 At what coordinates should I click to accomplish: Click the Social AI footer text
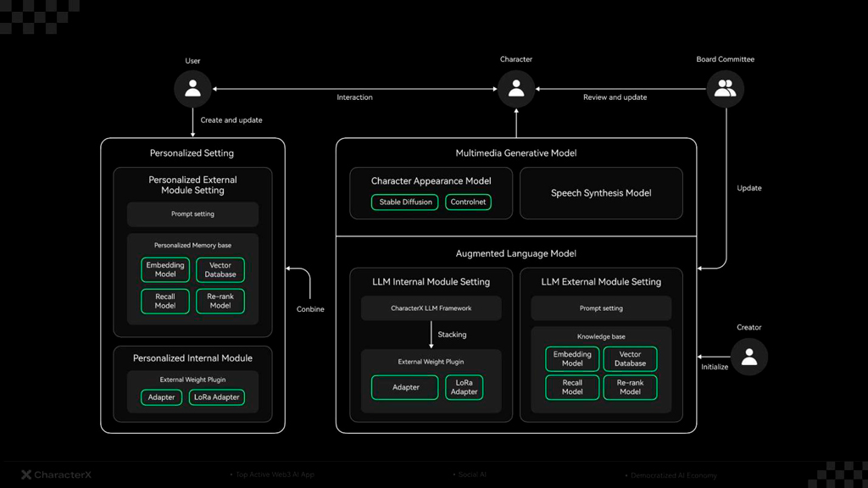coord(472,474)
